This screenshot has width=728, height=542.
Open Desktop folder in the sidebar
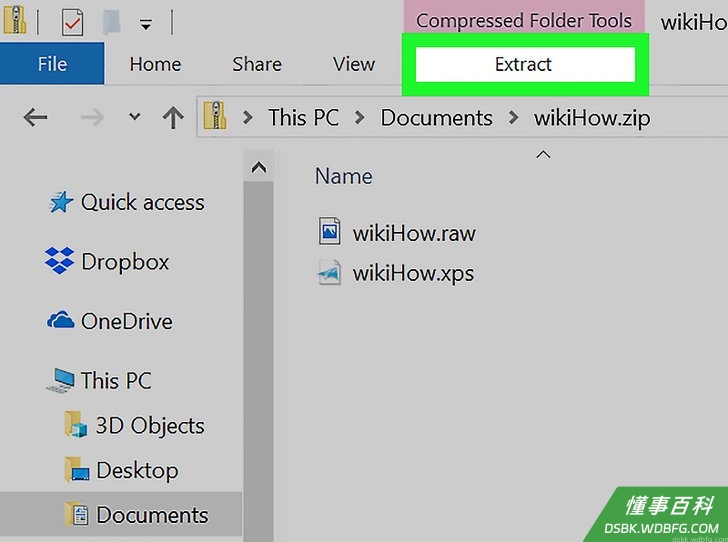[x=137, y=470]
